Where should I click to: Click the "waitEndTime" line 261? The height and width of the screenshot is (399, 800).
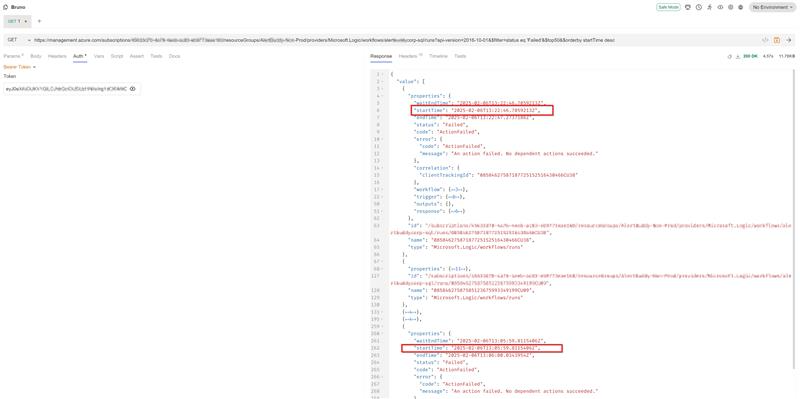pos(481,340)
